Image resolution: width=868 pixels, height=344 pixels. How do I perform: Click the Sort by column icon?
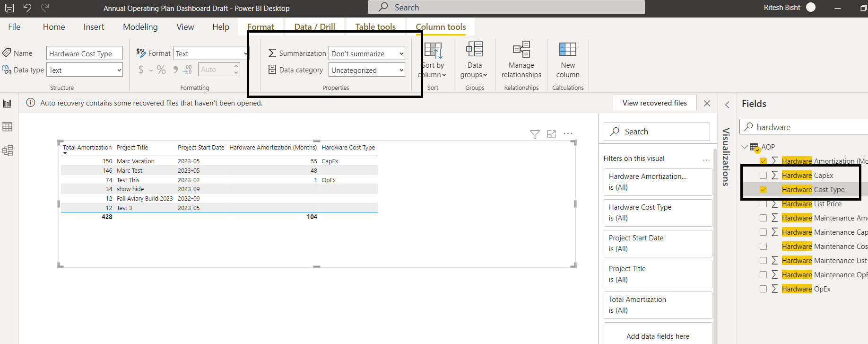[x=433, y=50]
